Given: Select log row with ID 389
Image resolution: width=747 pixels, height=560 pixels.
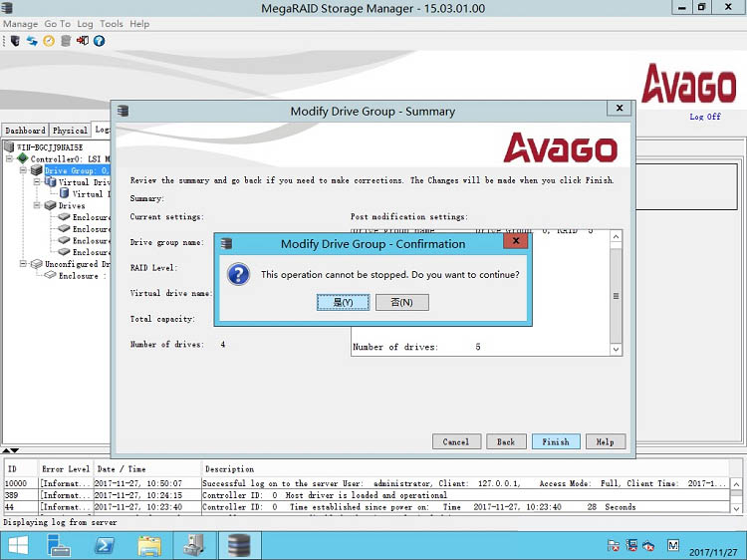Looking at the screenshot, I should [x=367, y=495].
